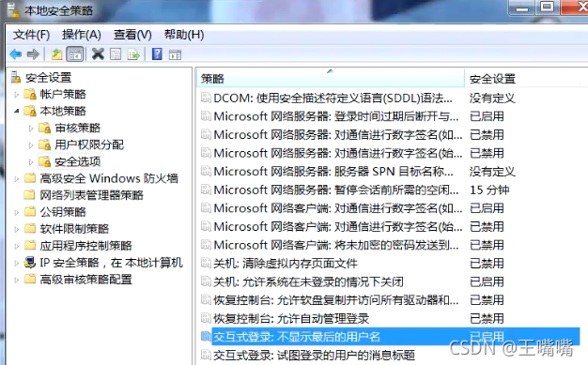The width and height of the screenshot is (588, 365).
Task: Click the 安全设置 root node icon
Action: [15, 77]
